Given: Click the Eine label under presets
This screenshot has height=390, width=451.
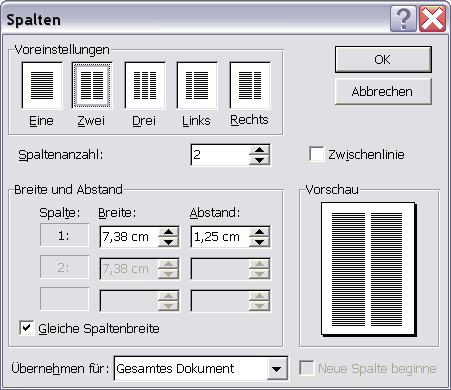Looking at the screenshot, I should pos(41,121).
